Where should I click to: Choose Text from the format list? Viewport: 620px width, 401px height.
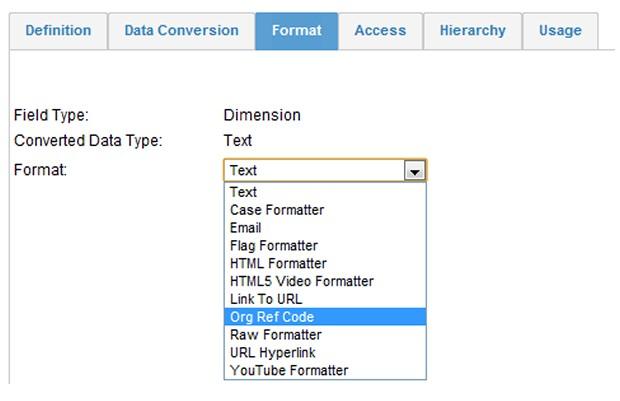click(325, 192)
